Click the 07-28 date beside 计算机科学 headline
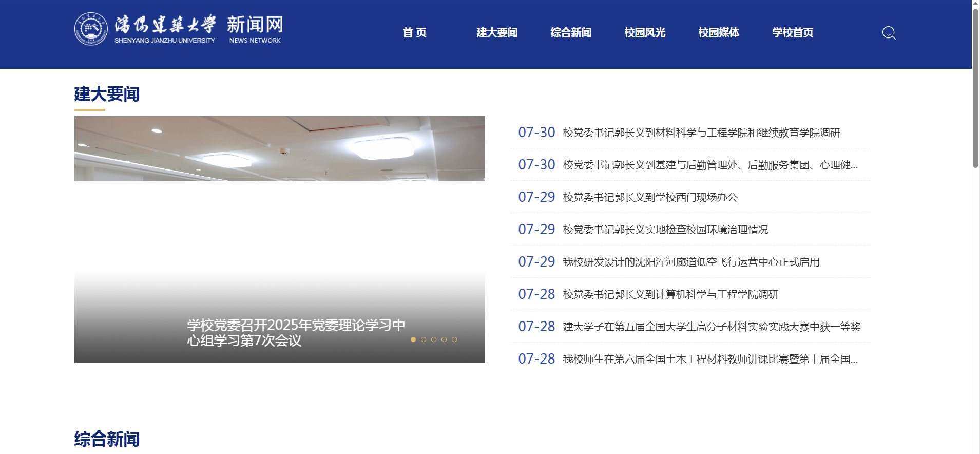Screen dimensions: 980x454 (x=536, y=294)
